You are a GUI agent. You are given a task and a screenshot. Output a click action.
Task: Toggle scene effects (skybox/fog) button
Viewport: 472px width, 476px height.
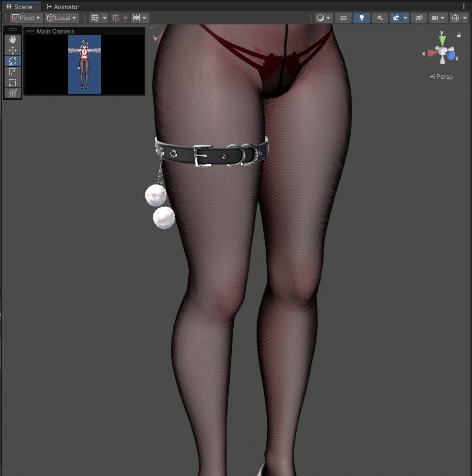pos(396,18)
